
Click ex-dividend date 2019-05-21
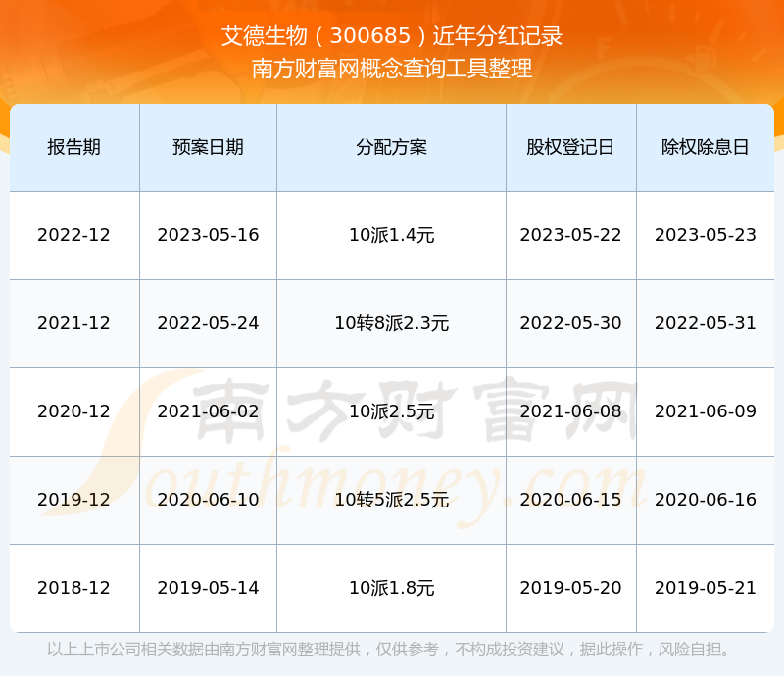(705, 588)
